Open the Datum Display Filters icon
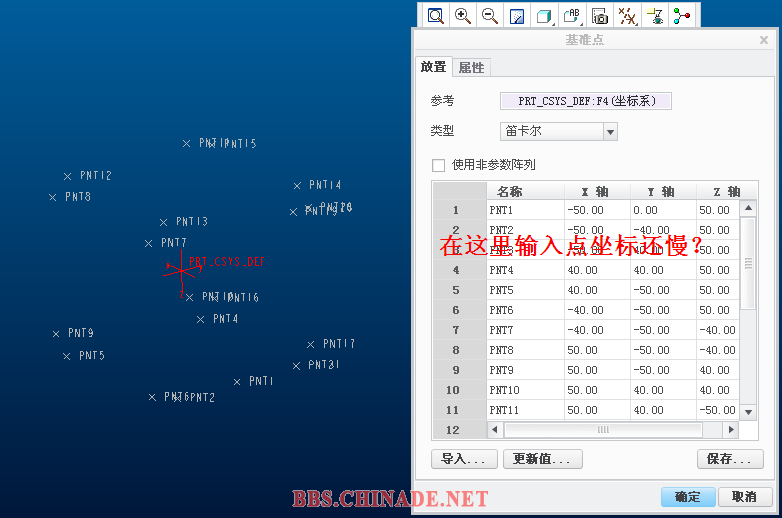The width and height of the screenshot is (782, 518). click(627, 16)
